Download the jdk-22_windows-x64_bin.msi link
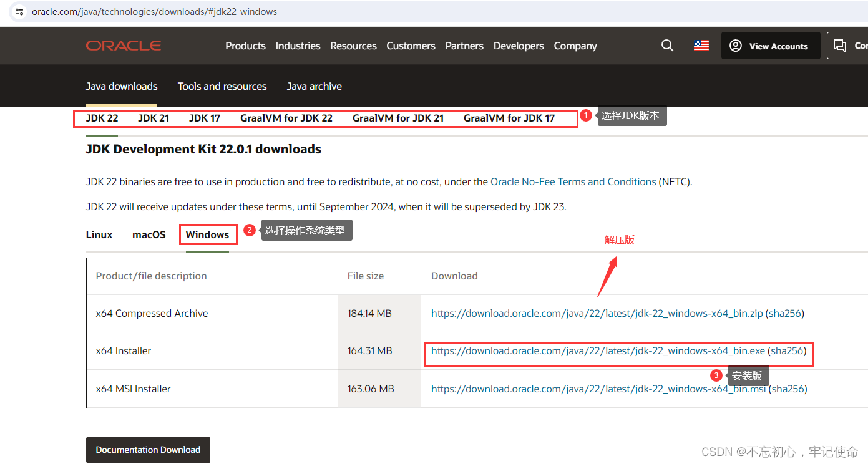 [598, 389]
